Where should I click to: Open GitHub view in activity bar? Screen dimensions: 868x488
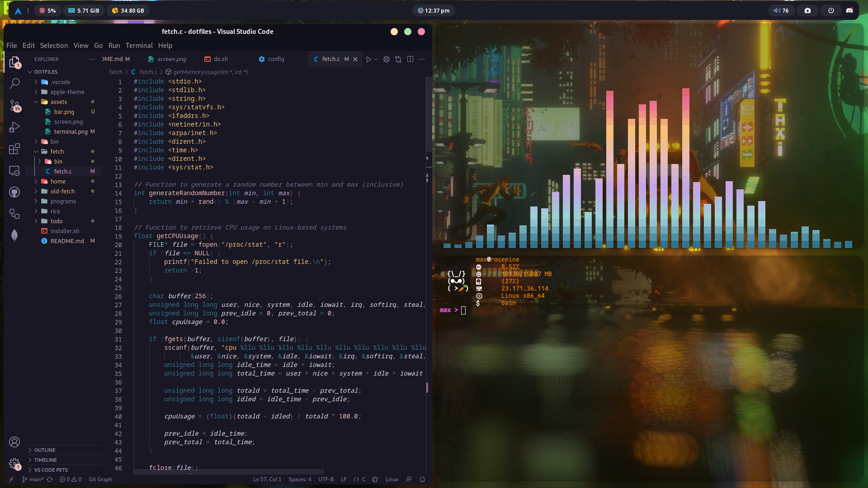click(x=14, y=192)
